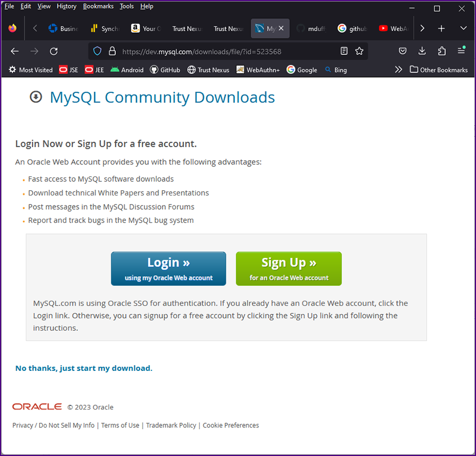
Task: Open the Help menu
Action: pos(147,6)
